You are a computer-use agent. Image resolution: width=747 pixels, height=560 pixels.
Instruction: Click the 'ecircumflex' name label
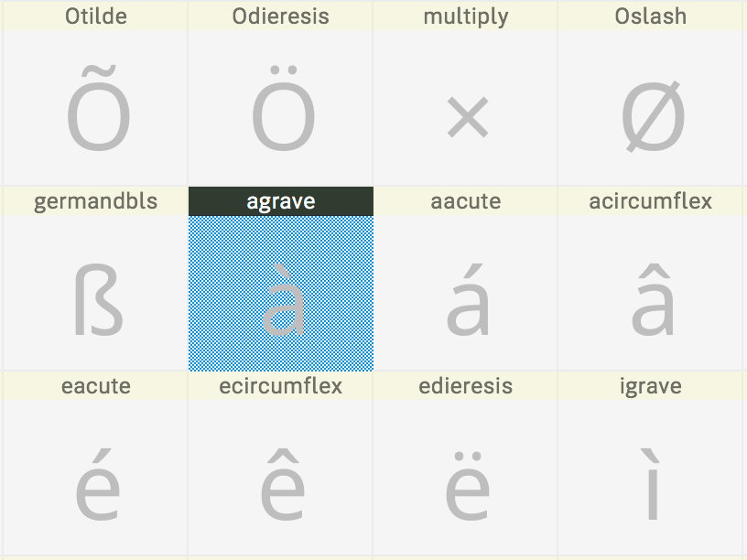(x=281, y=386)
